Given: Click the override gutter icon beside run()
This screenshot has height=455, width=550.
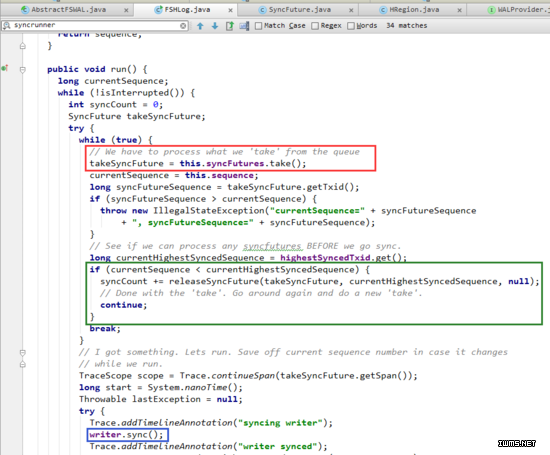Looking at the screenshot, I should [5, 68].
